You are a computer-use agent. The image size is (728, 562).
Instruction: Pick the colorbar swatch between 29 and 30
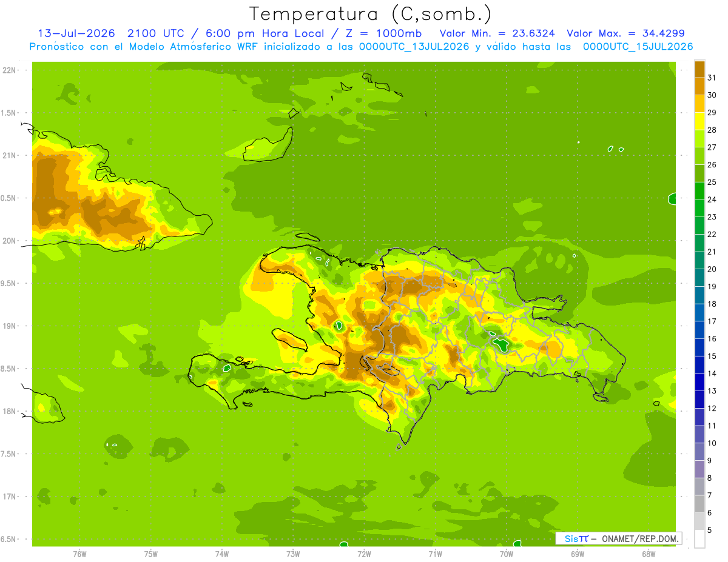coord(699,104)
